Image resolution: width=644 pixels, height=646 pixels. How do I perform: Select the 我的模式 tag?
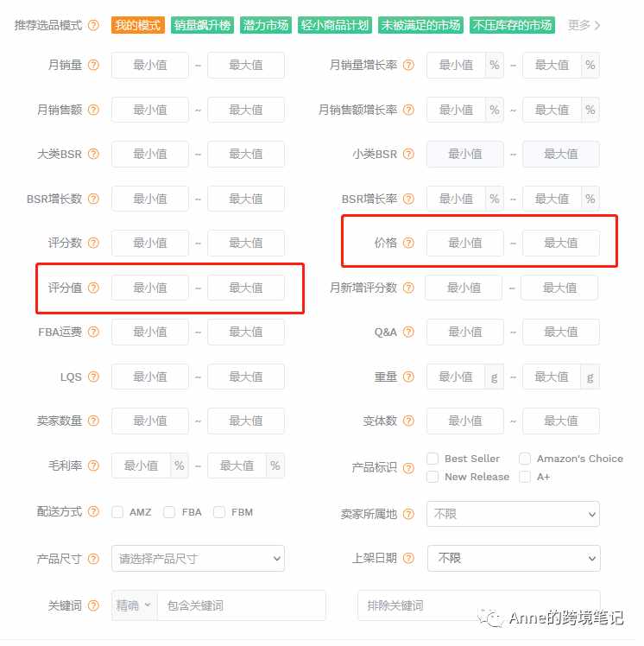[x=138, y=25]
